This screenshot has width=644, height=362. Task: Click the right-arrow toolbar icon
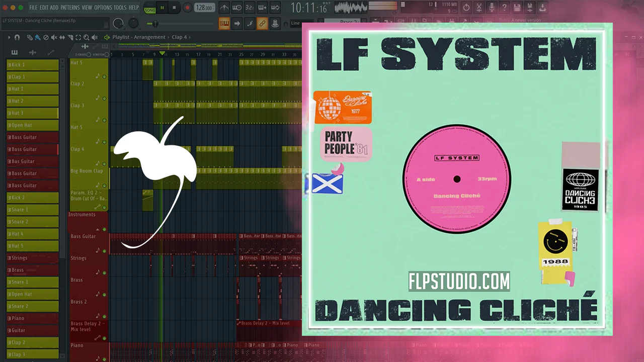[x=237, y=23]
